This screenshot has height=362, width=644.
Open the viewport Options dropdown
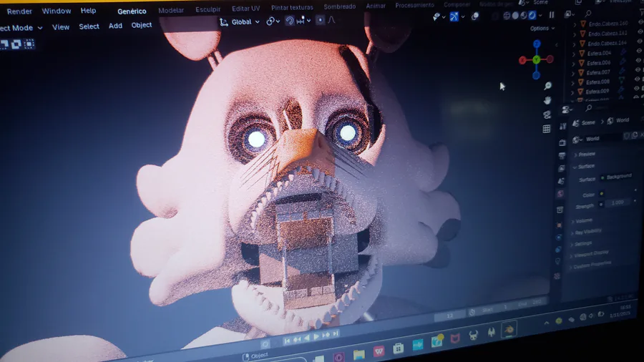[542, 29]
